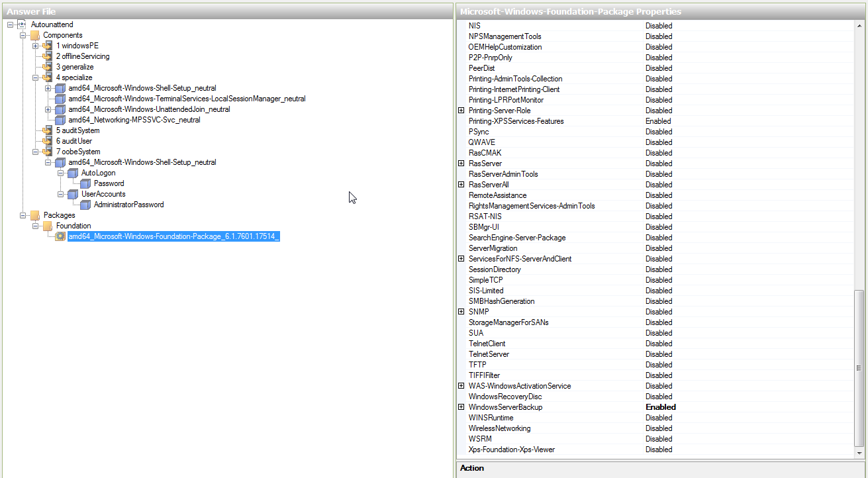Select the AdministratorPassword tree item
The height and width of the screenshot is (478, 868).
[129, 205]
